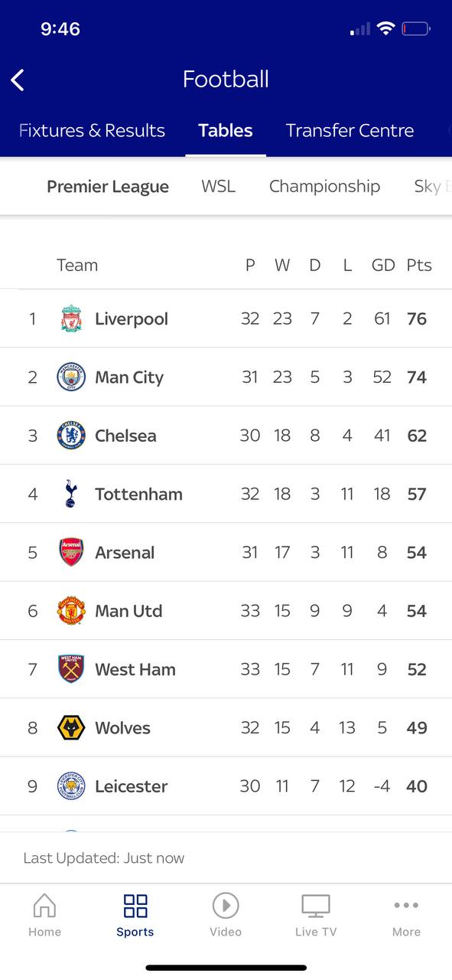Open the More dots menu

point(406,905)
